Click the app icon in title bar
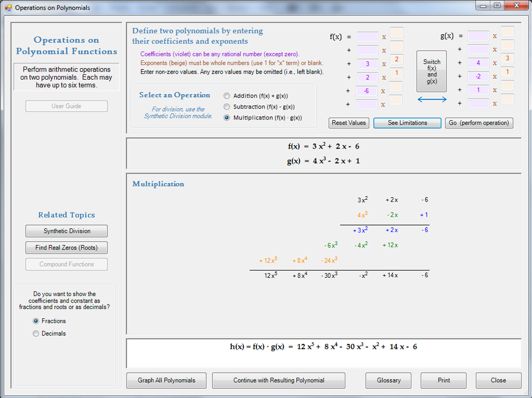Screen dimensions: 532x398 tap(8, 8)
